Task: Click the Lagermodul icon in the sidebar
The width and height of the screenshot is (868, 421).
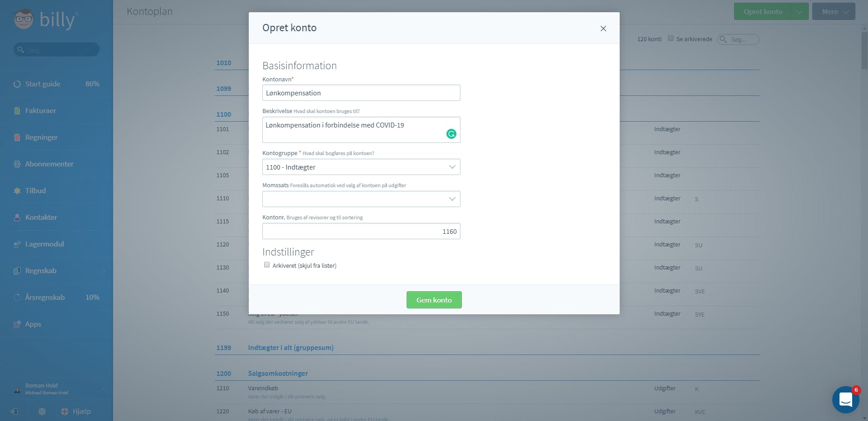Action: point(17,244)
